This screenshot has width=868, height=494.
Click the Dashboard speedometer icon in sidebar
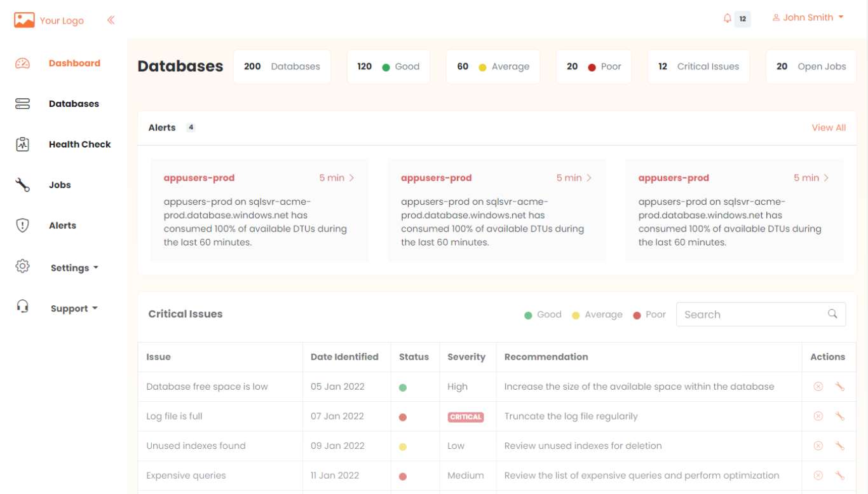pyautogui.click(x=23, y=63)
